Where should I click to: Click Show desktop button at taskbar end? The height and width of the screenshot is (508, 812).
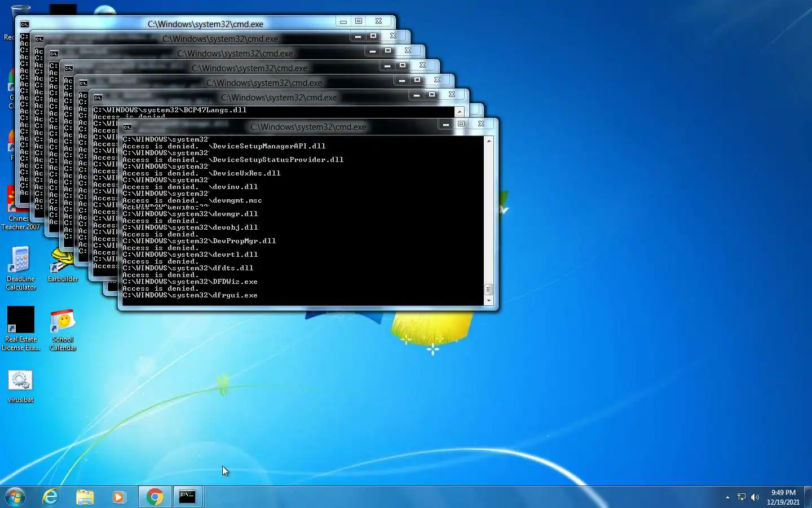tap(807, 497)
